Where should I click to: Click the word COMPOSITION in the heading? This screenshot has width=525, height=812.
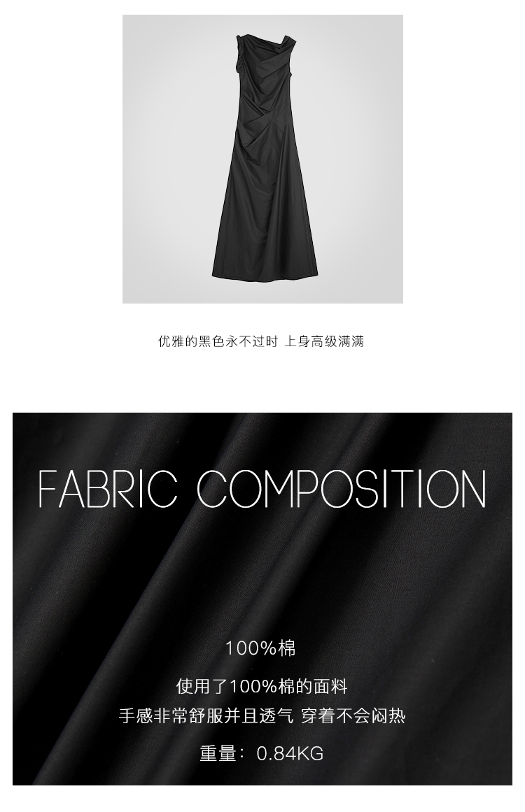pyautogui.click(x=342, y=490)
